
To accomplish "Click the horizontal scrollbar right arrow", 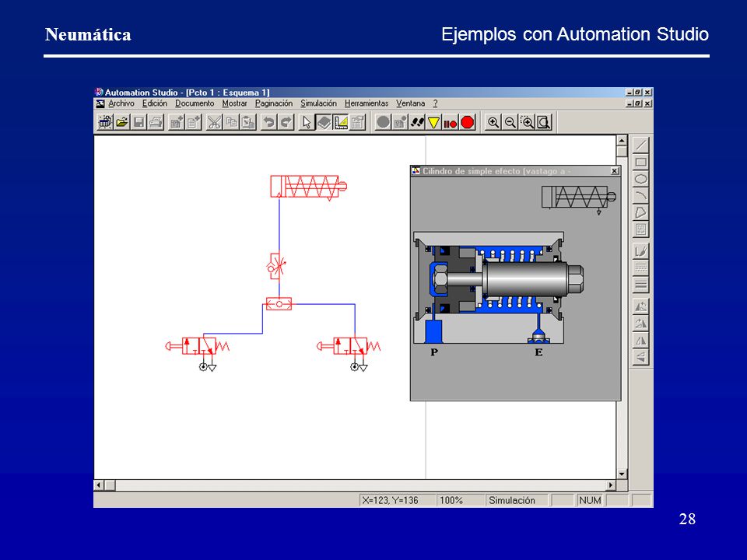I will [611, 485].
